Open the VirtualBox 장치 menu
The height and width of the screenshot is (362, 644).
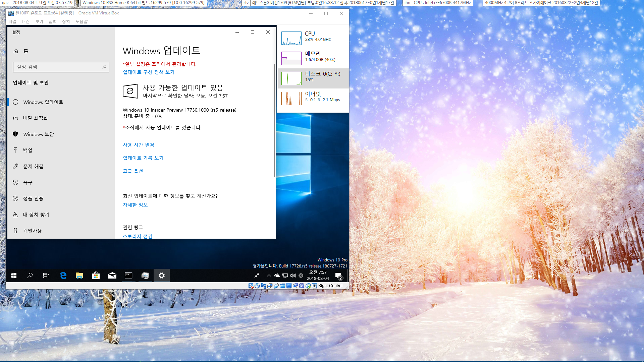tap(66, 21)
